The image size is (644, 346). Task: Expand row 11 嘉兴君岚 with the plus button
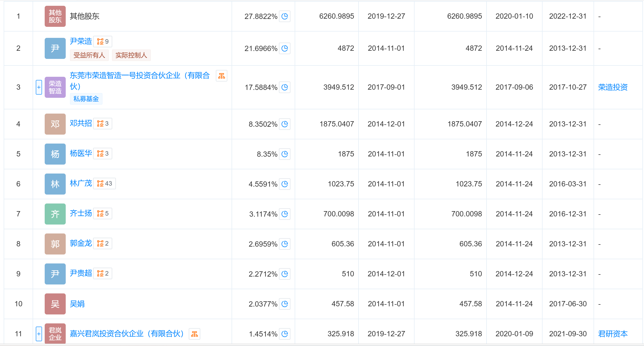point(39,334)
